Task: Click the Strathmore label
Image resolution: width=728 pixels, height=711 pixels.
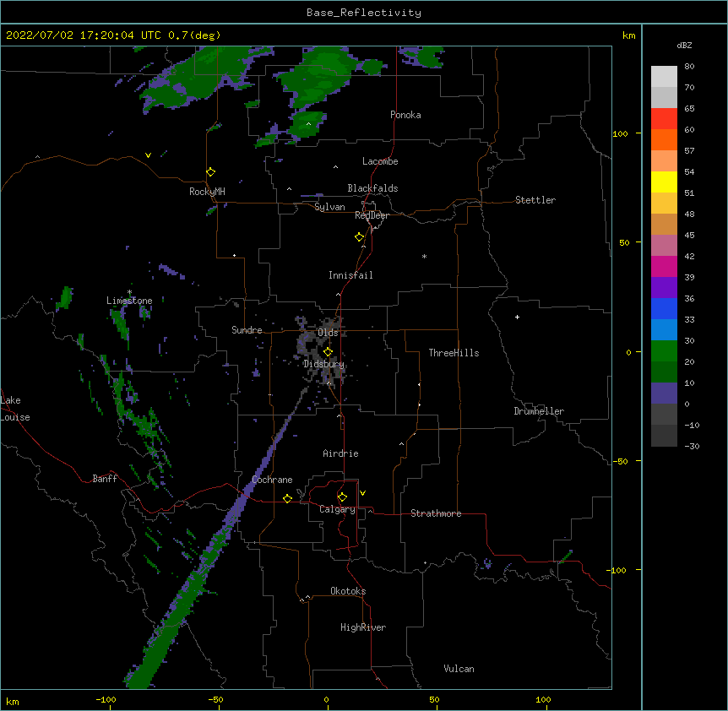Action: (x=436, y=513)
